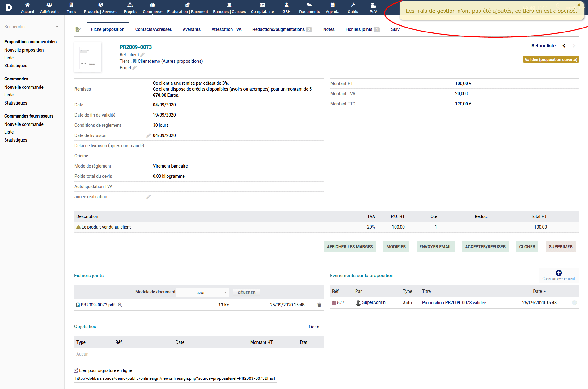Delete the PR2009-0073.pdf file via trash icon

[319, 305]
